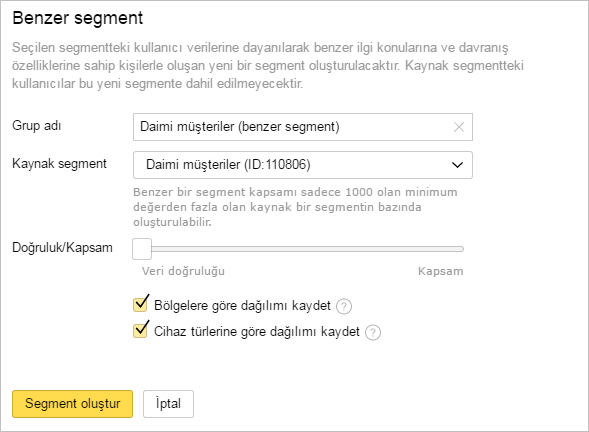Open help for Cihaz türlerine göre dağılımı
589x432 pixels.
(x=373, y=332)
